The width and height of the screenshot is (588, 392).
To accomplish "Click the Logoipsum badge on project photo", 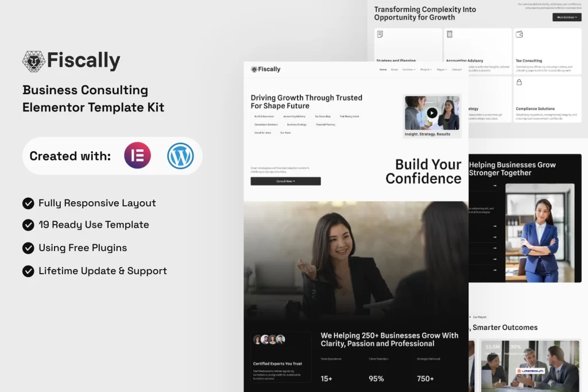I will (530, 371).
